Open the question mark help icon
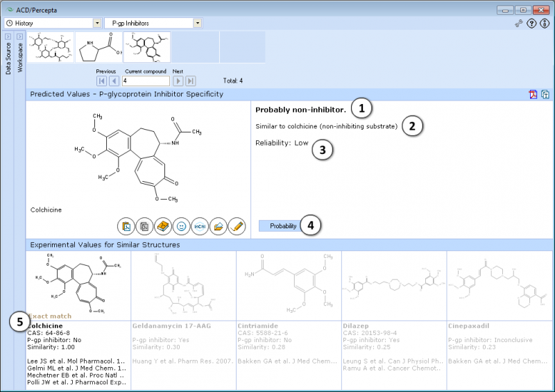This screenshot has height=392, width=555. (531, 24)
